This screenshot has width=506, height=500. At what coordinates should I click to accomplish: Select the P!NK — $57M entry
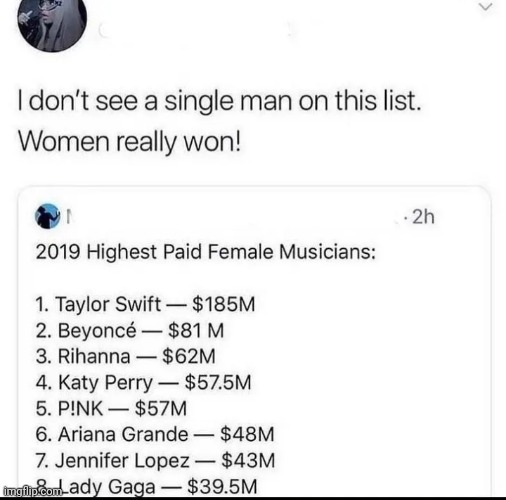[111, 408]
